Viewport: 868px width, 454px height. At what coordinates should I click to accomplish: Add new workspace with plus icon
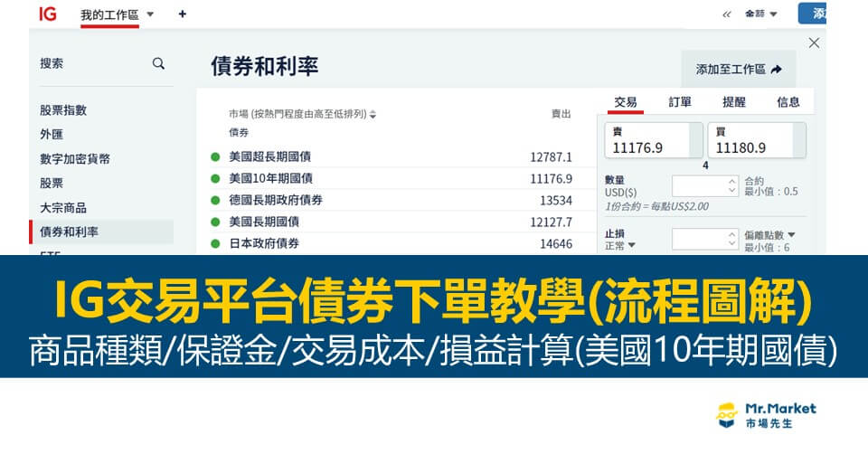click(183, 14)
